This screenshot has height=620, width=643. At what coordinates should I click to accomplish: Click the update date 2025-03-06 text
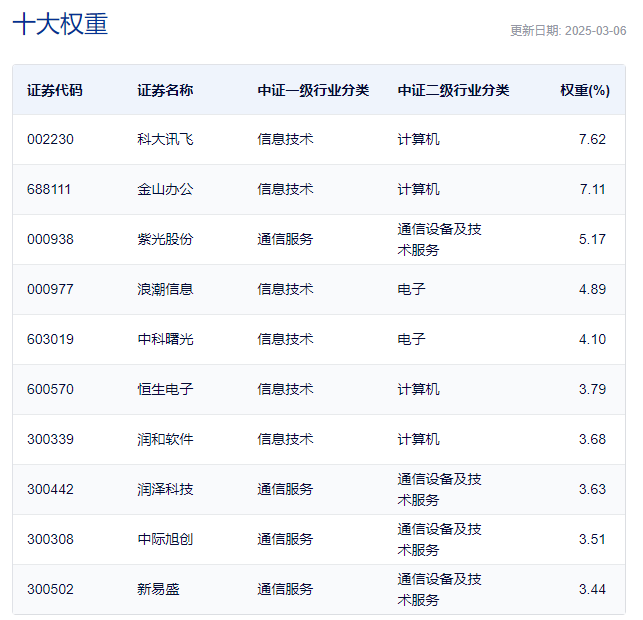(x=595, y=31)
